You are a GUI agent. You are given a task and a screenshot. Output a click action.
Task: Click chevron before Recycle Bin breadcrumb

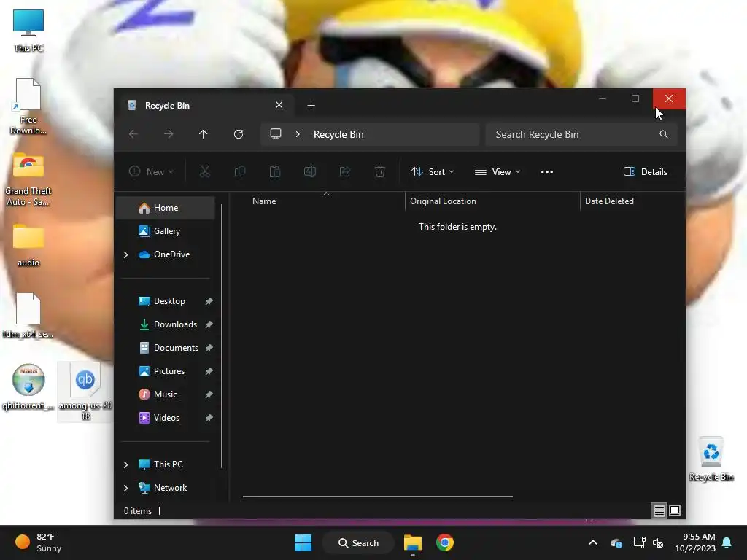coord(298,134)
